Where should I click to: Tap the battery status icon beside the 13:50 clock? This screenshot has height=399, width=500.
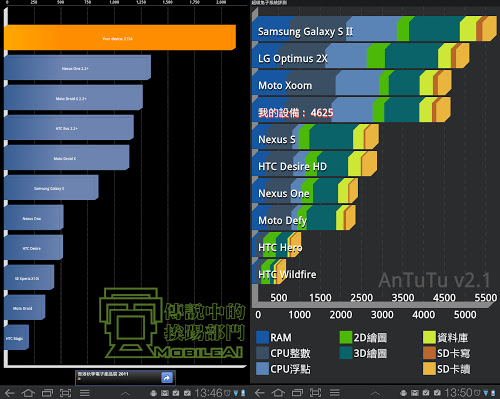493,393
